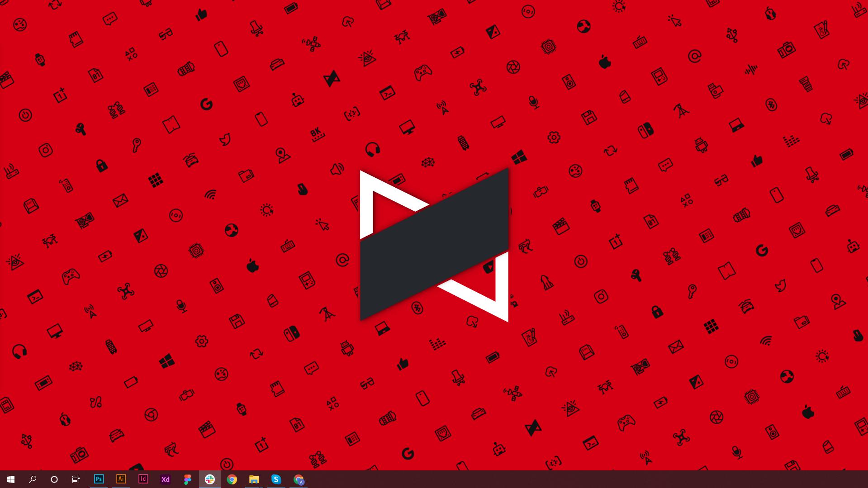The width and height of the screenshot is (868, 488).
Task: Open Windows Search from the taskbar
Action: coord(32,479)
